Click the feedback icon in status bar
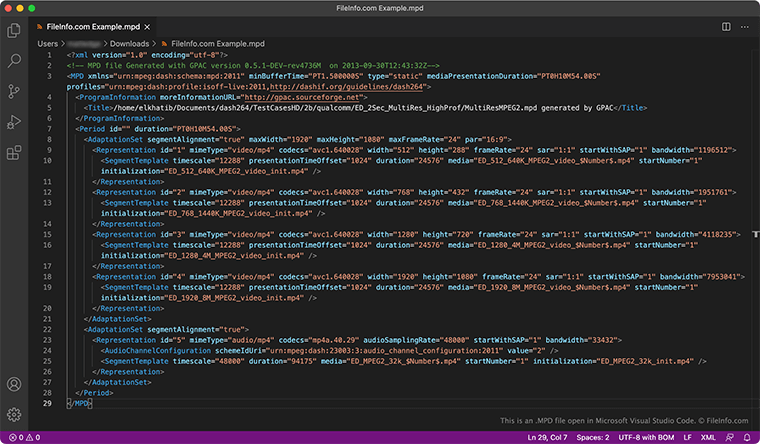Viewport: 760px width, 444px height. click(730, 438)
